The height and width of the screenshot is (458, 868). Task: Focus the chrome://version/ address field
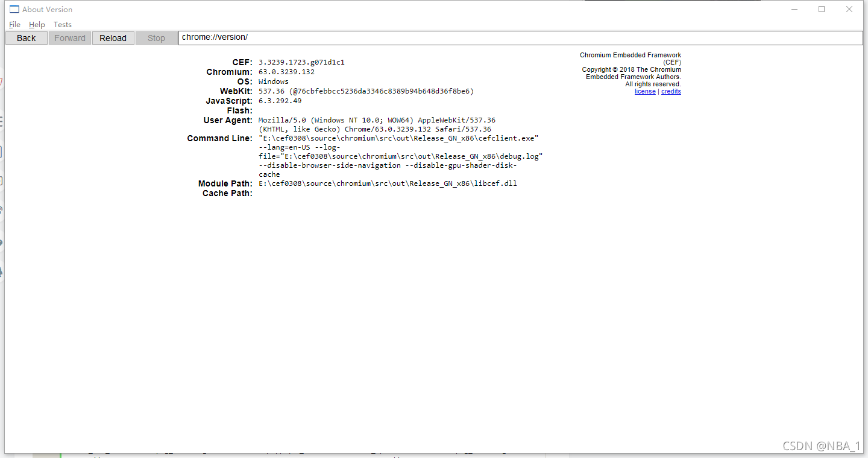click(x=521, y=37)
